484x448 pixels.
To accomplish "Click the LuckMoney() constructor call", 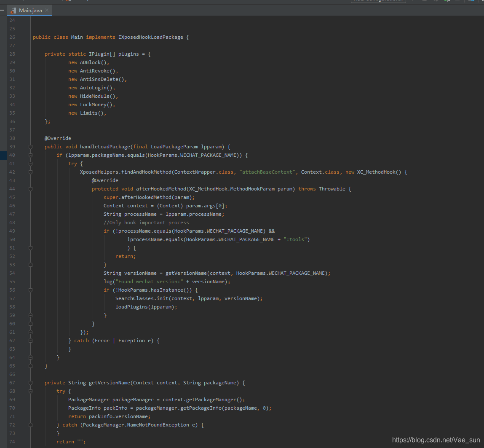I will click(96, 105).
